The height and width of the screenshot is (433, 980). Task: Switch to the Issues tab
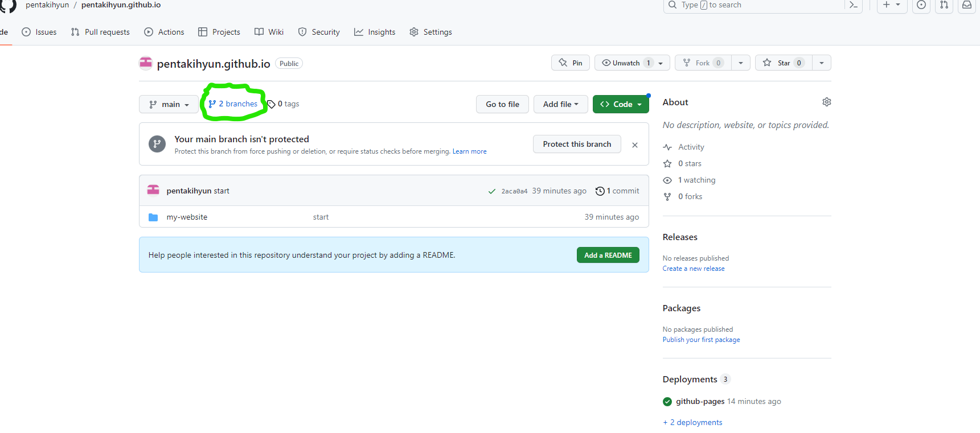point(39,32)
